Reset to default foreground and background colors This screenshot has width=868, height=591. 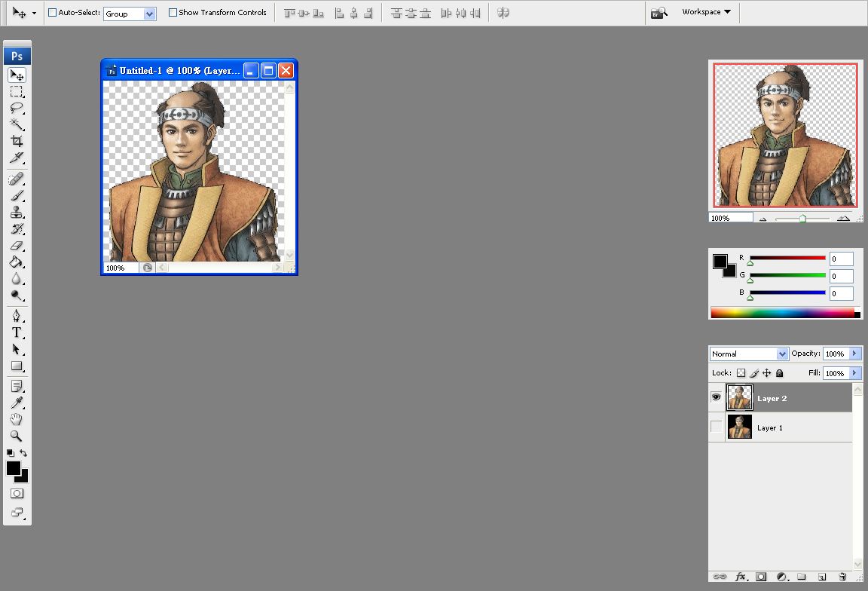(x=10, y=452)
